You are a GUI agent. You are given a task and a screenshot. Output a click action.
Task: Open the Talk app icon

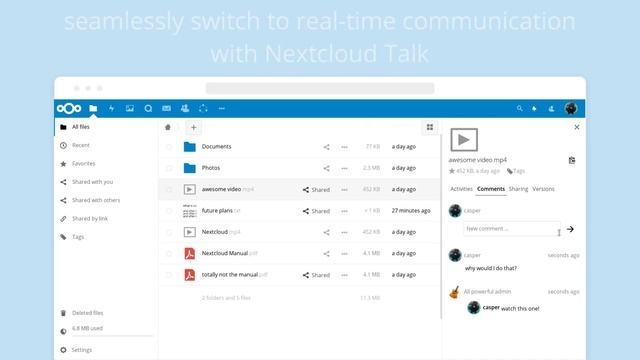[x=148, y=108]
